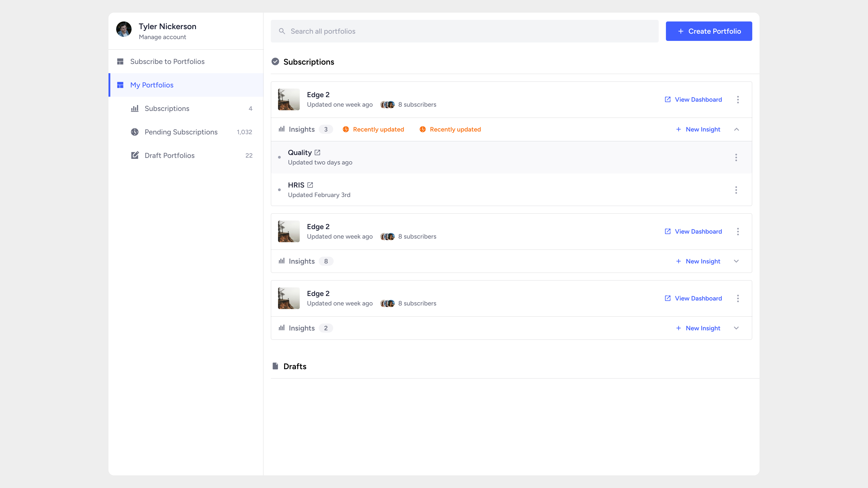Click the Insights count badge showing 8
This screenshot has width=868, height=488.
pos(326,261)
